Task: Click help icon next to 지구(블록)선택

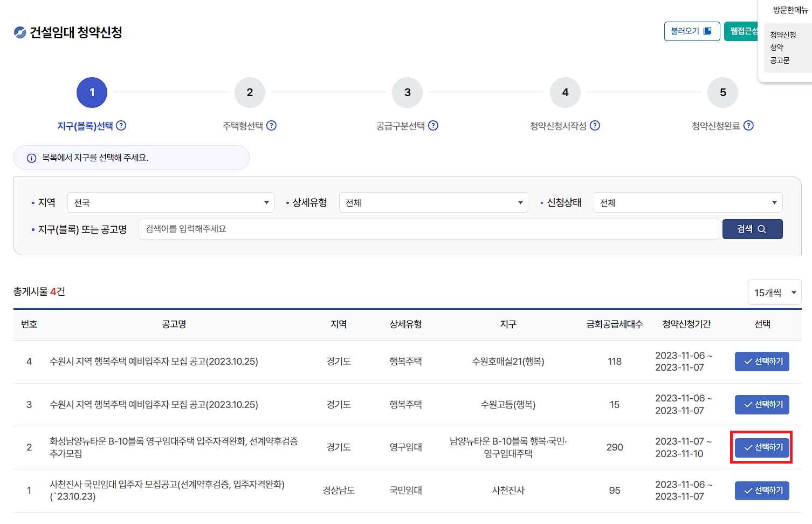Action: pyautogui.click(x=121, y=125)
